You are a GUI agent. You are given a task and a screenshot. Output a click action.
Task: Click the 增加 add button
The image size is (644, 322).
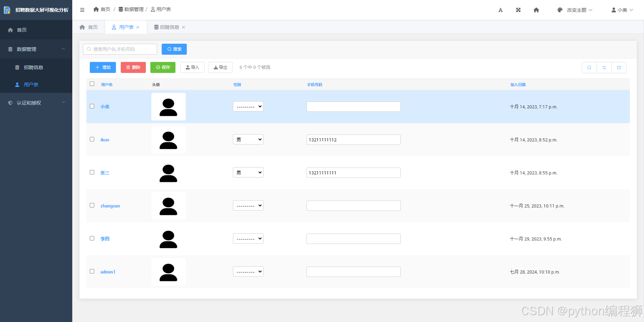[x=103, y=67]
